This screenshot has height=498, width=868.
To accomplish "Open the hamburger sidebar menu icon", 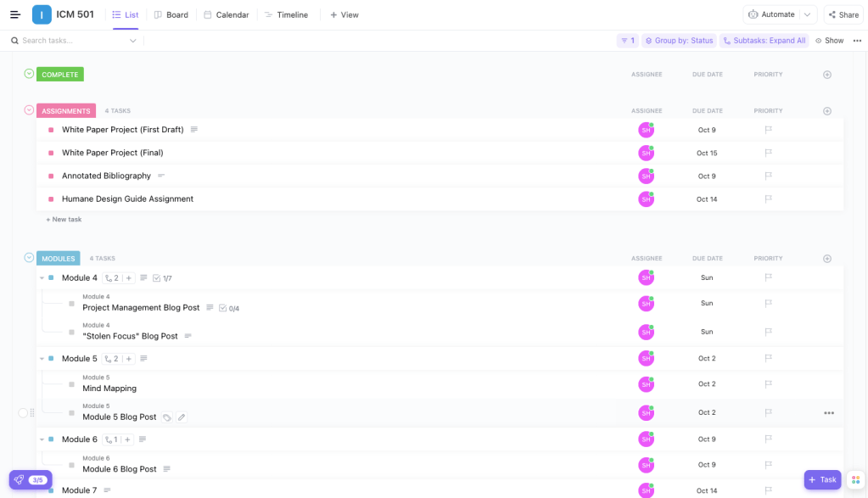I will pyautogui.click(x=15, y=14).
